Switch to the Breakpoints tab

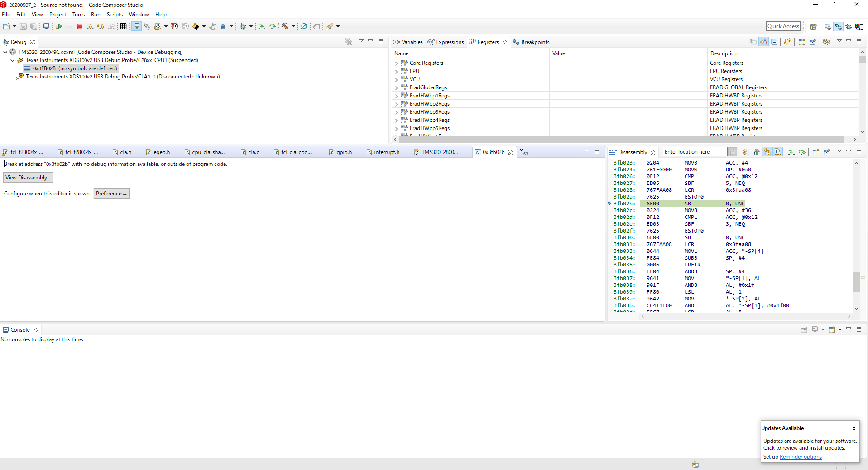[531, 42]
